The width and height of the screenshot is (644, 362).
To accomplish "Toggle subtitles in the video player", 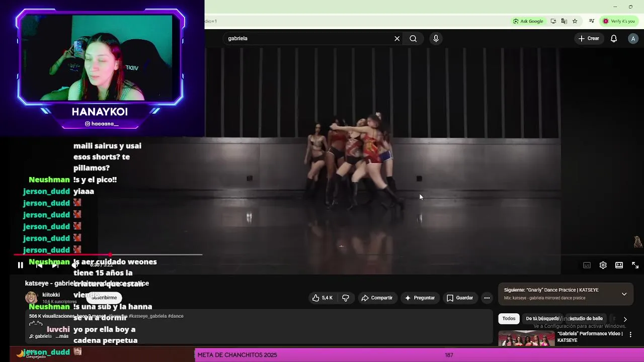I will (x=587, y=265).
